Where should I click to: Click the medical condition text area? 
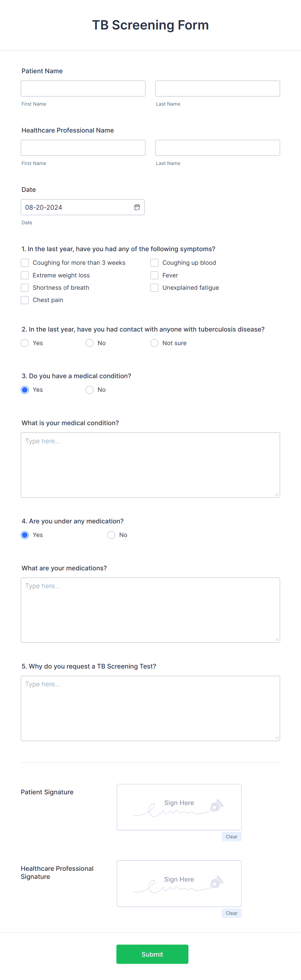(150, 464)
